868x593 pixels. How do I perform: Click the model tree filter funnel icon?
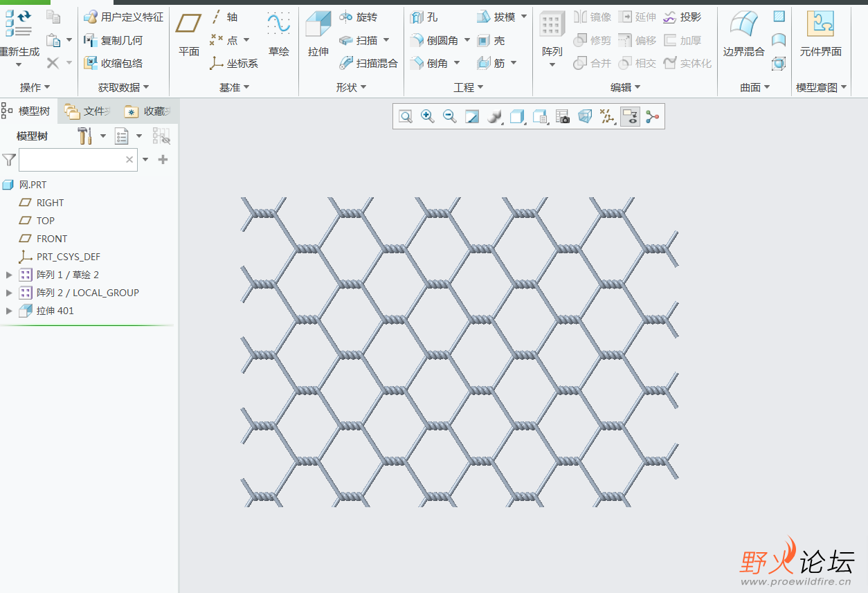(x=9, y=160)
